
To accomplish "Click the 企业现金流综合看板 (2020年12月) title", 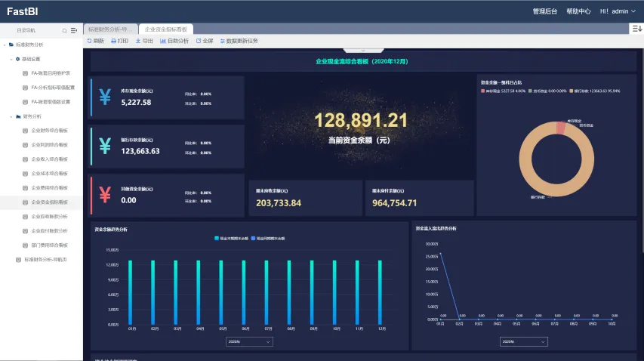I will pyautogui.click(x=362, y=62).
